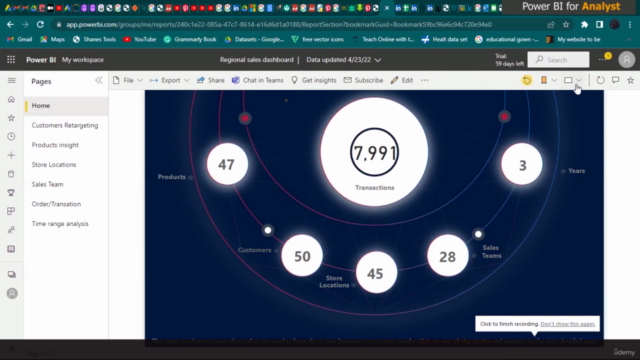Open Home icon in left rail

click(x=11, y=99)
